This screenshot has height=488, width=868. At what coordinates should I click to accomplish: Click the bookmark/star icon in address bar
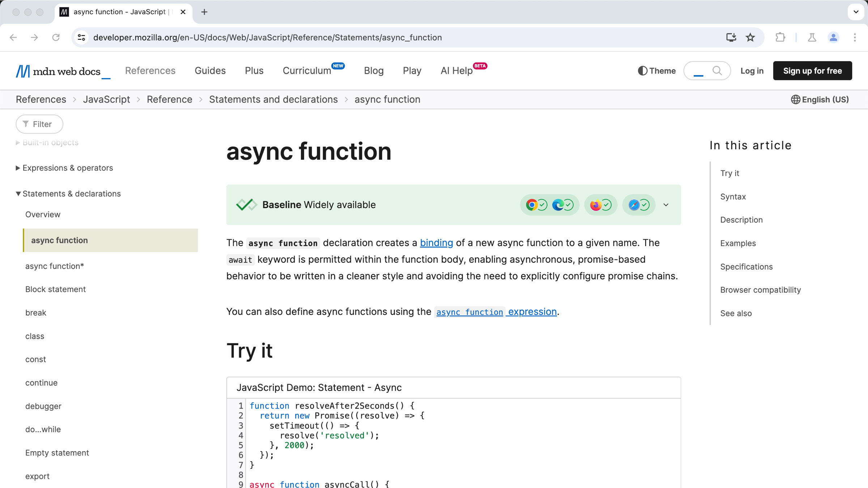pos(750,38)
